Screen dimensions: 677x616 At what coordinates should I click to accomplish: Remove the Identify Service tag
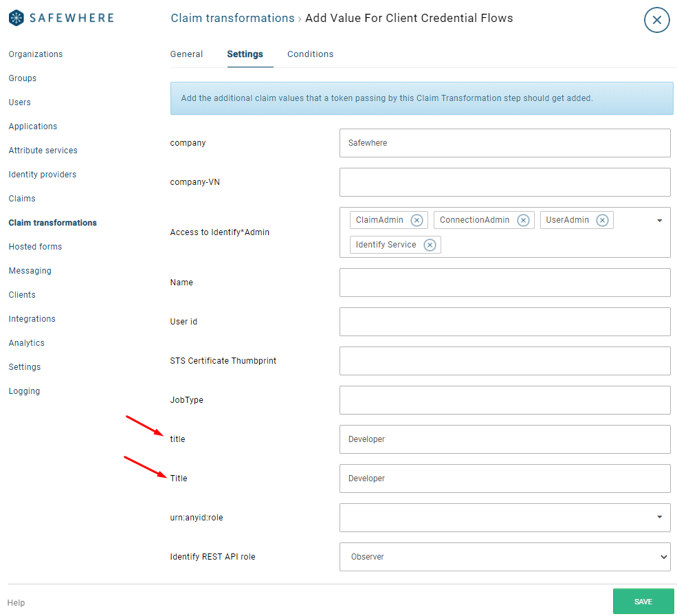click(430, 245)
